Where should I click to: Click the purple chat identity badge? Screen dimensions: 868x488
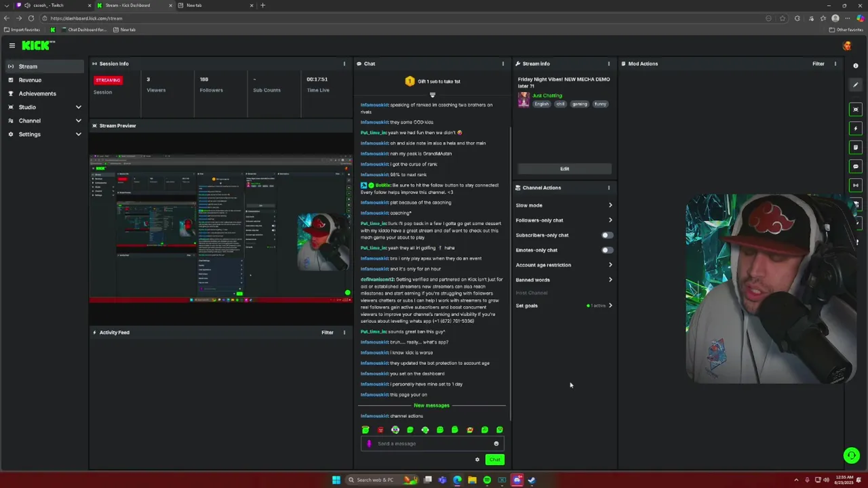tap(369, 443)
